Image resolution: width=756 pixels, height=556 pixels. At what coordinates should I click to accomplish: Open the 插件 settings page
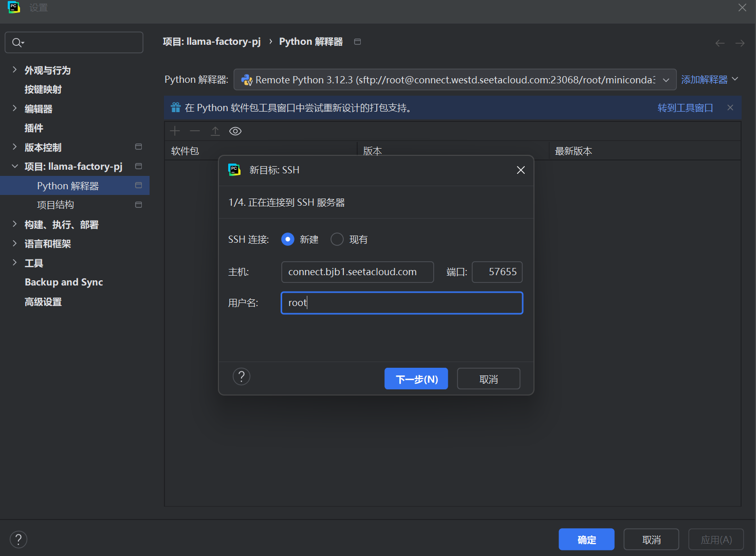click(x=34, y=128)
